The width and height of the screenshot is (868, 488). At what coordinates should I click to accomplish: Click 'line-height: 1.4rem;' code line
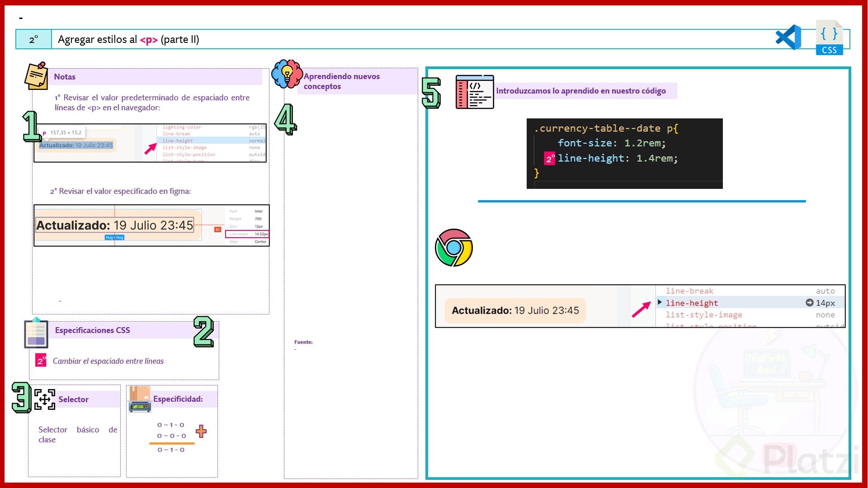(x=618, y=158)
